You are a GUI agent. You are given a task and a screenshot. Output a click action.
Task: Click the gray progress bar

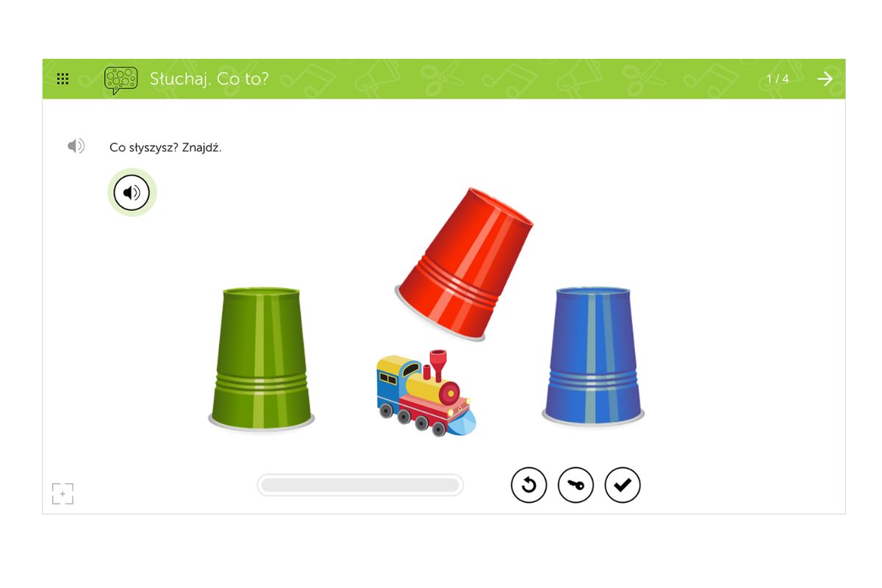click(360, 485)
